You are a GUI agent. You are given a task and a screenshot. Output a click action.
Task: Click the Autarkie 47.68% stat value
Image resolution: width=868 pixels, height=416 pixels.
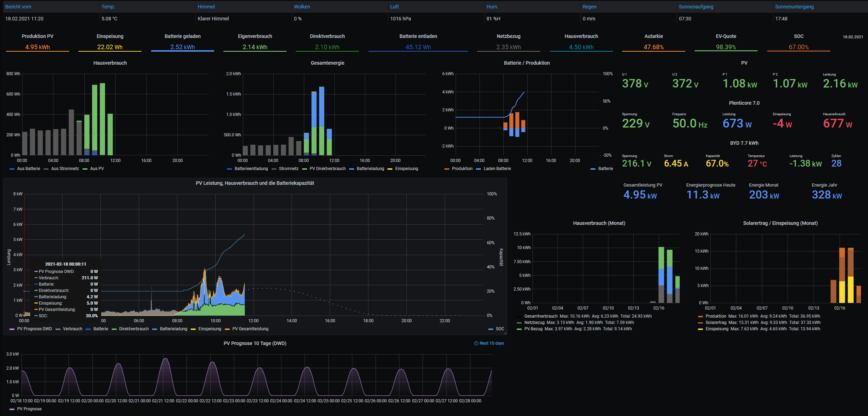click(653, 47)
